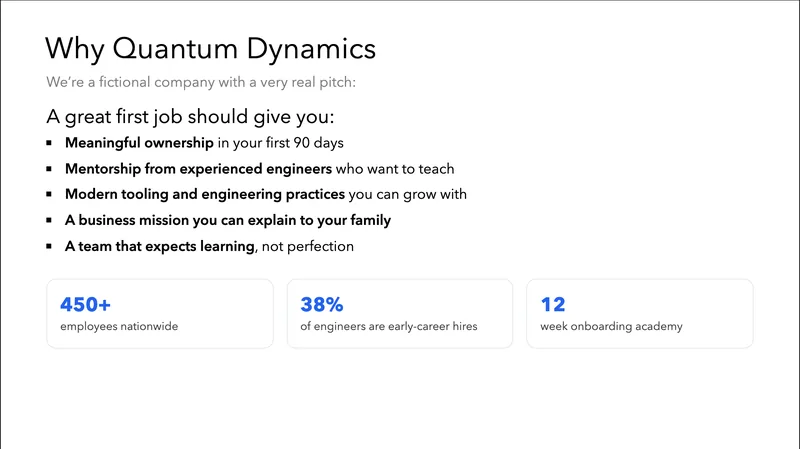The width and height of the screenshot is (800, 449).
Task: Click the bold "A team that expects learning" text
Action: [160, 246]
